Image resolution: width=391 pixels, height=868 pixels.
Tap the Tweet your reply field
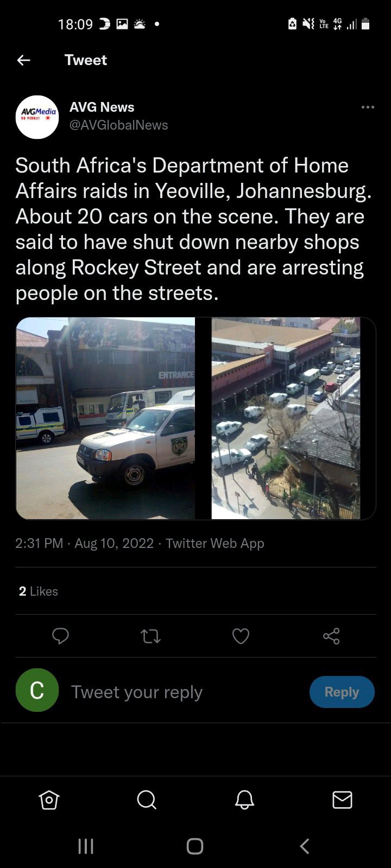[137, 692]
